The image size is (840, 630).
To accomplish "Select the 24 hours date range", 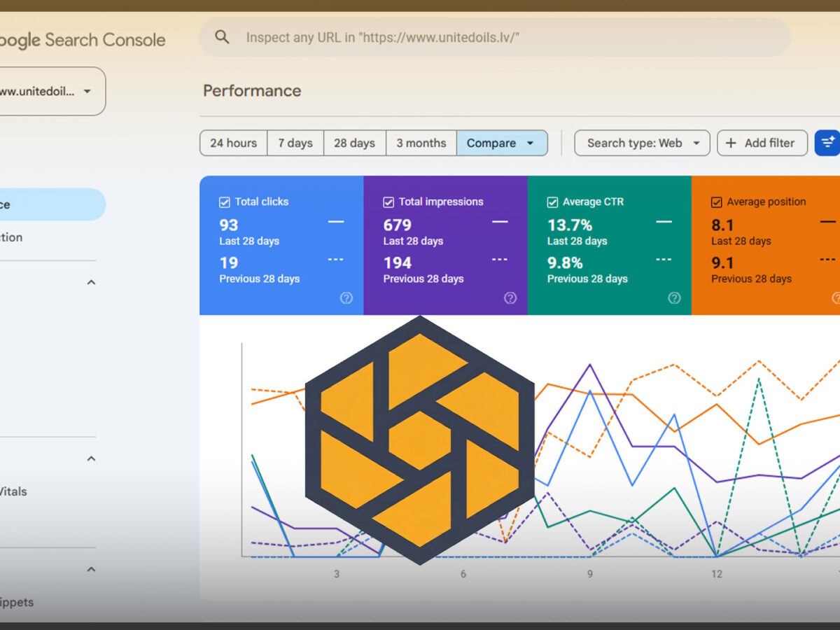I will pos(233,143).
